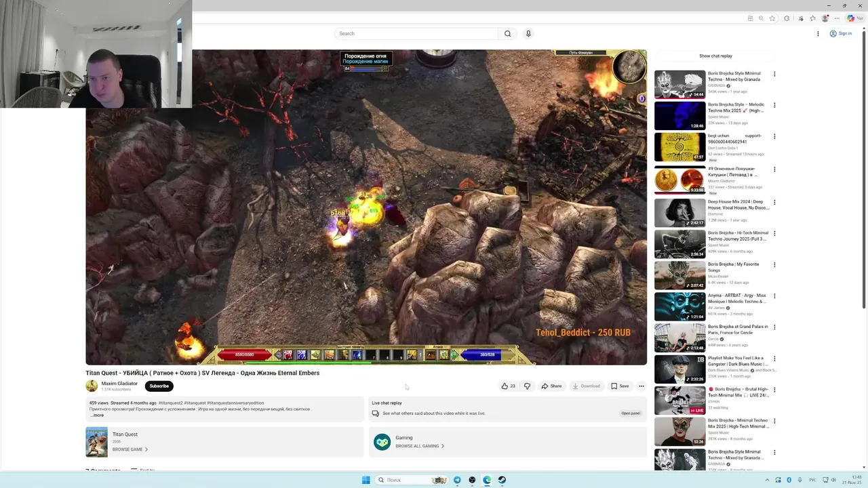Viewport: 868px width, 488px height.
Task: Open panel for live chat replay
Action: pyautogui.click(x=631, y=413)
